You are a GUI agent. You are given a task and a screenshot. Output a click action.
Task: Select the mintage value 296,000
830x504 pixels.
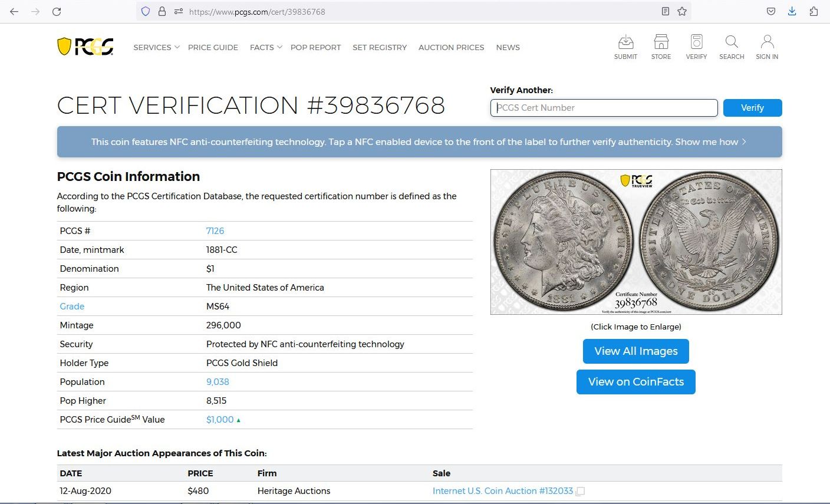pos(223,325)
